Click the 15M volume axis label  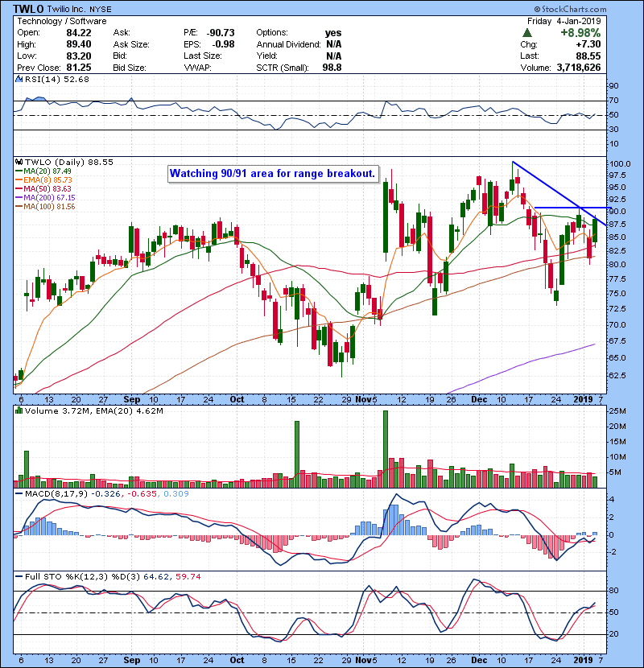[617, 441]
